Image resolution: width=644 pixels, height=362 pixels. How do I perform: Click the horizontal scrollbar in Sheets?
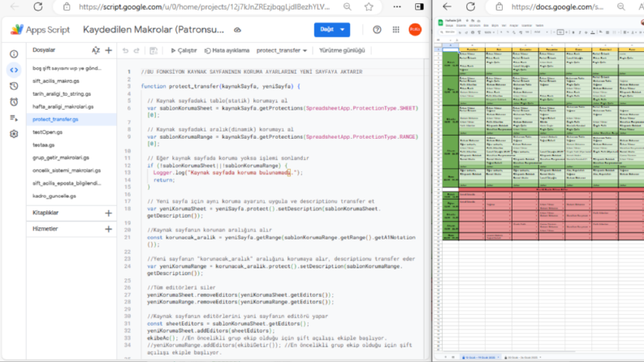(509, 351)
